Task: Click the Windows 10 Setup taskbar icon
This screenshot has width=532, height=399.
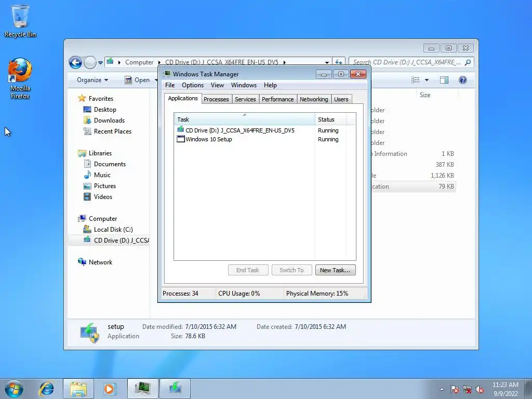Action: point(175,389)
